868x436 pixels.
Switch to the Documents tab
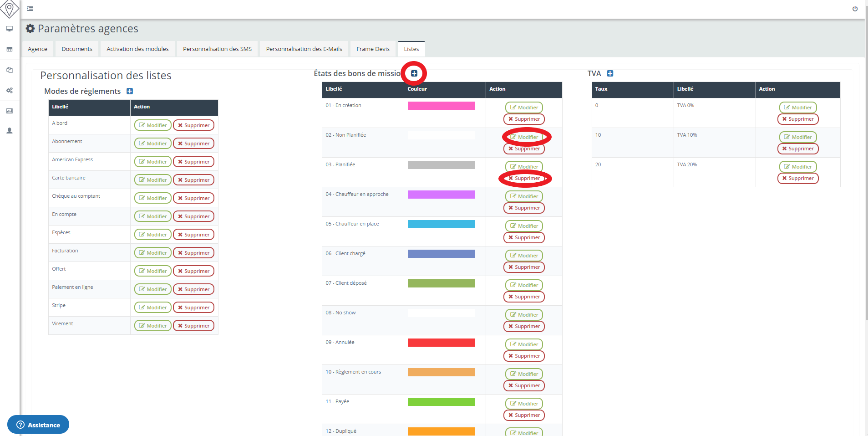tap(77, 49)
